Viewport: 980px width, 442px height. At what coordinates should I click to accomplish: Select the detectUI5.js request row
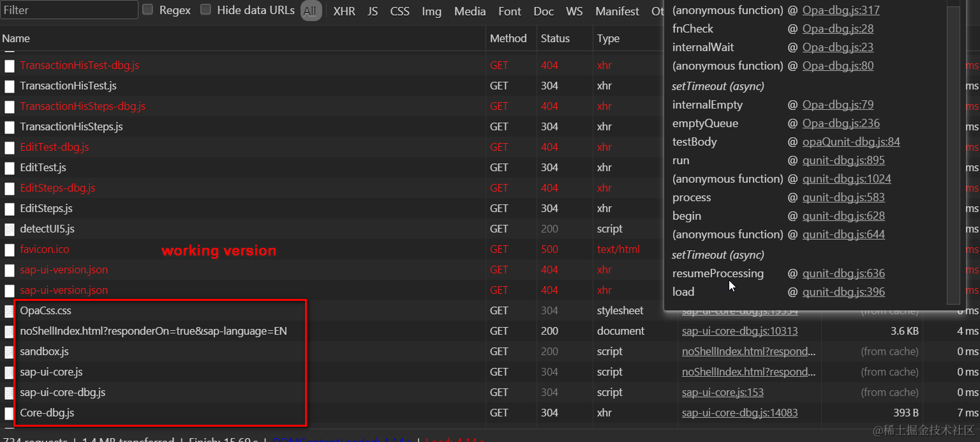47,229
